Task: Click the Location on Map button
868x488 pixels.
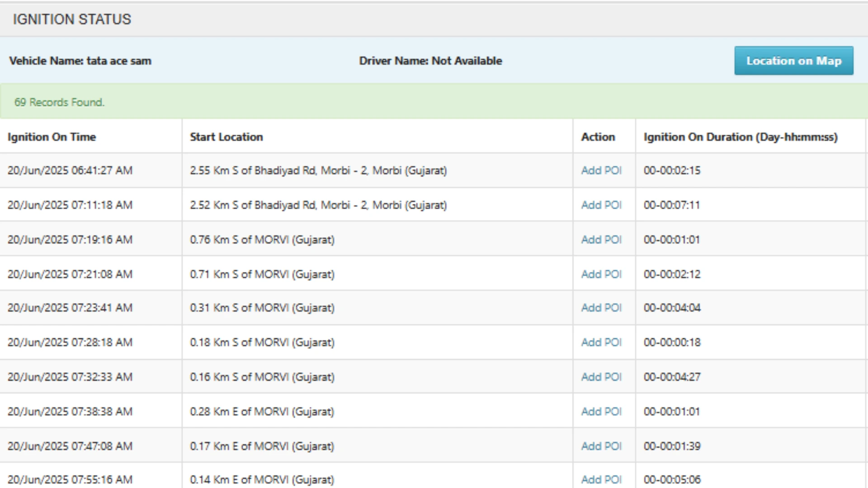Action: tap(793, 61)
